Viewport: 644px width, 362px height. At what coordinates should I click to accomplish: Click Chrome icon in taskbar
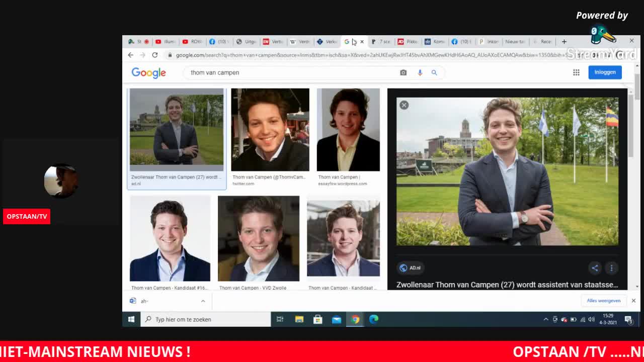pos(355,319)
